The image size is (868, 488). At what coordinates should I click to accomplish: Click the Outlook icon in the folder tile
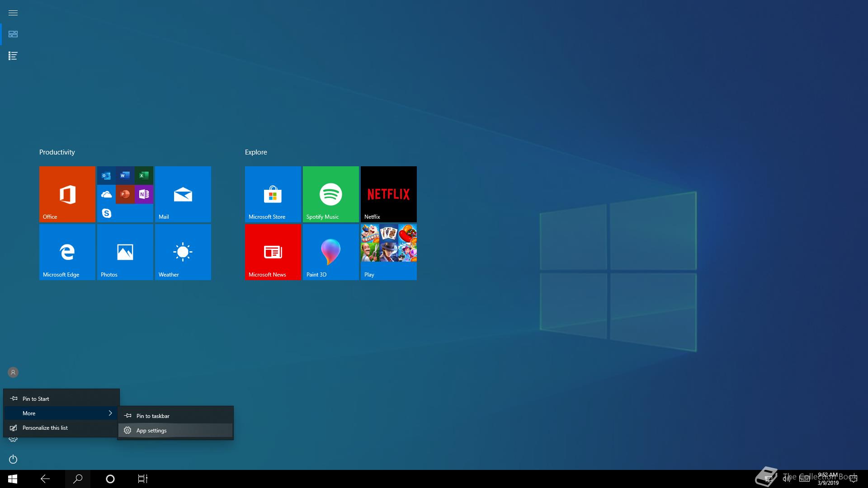click(106, 175)
